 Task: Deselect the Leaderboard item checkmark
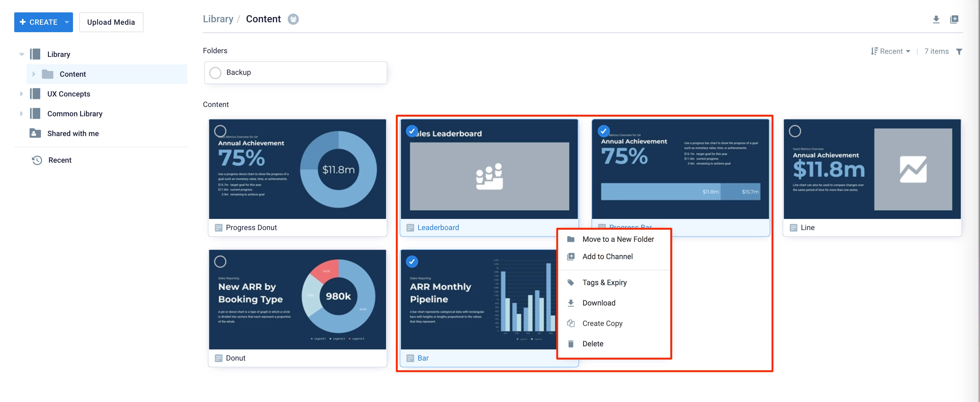tap(412, 131)
